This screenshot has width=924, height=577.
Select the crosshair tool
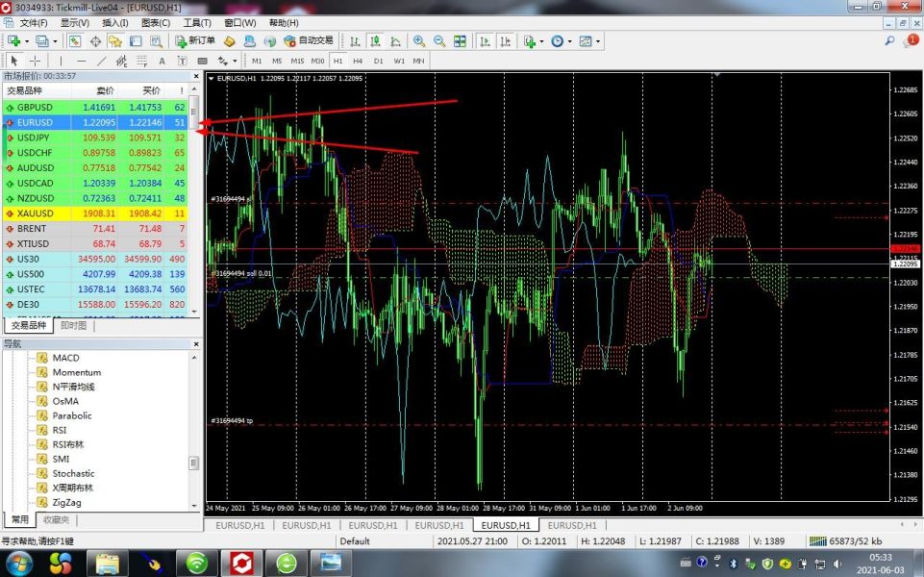coord(35,61)
